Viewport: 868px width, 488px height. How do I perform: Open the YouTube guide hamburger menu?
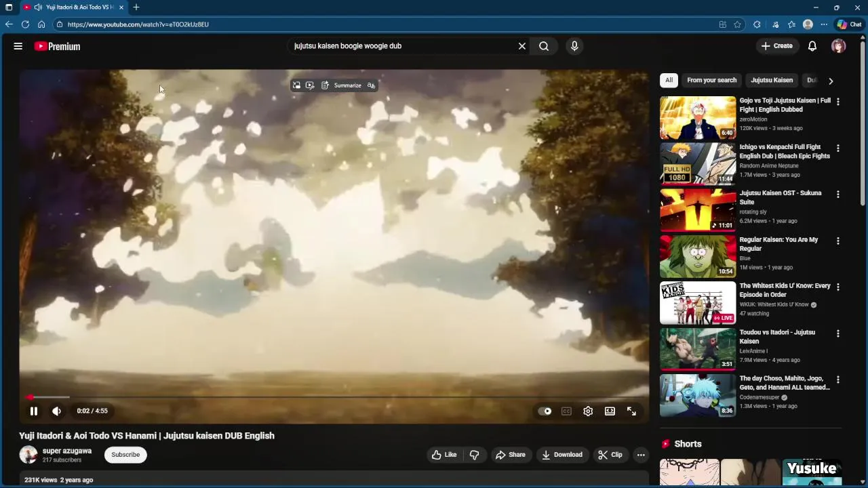pyautogui.click(x=18, y=46)
